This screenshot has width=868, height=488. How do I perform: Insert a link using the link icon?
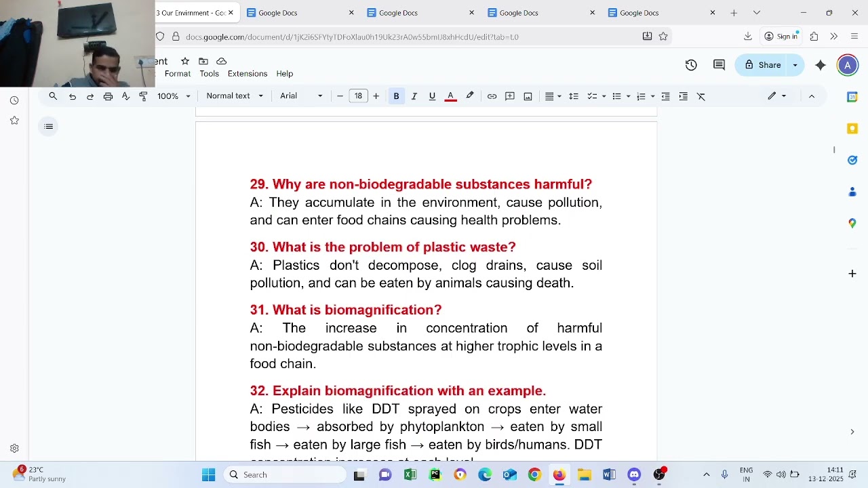492,96
